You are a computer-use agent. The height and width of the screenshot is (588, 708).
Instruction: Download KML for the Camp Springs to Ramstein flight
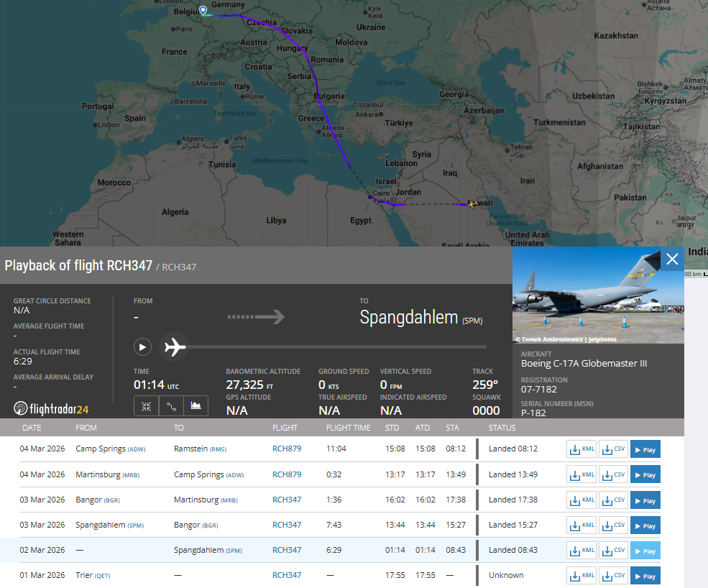pos(581,449)
